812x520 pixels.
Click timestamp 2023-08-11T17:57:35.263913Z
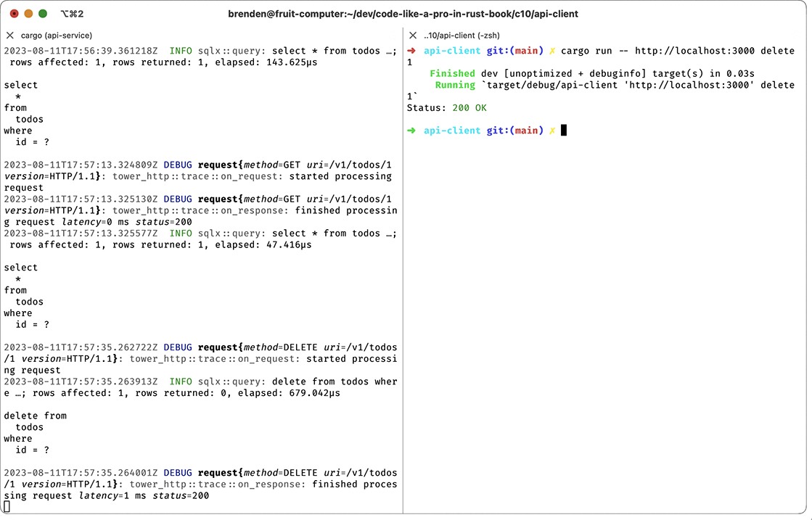point(81,381)
